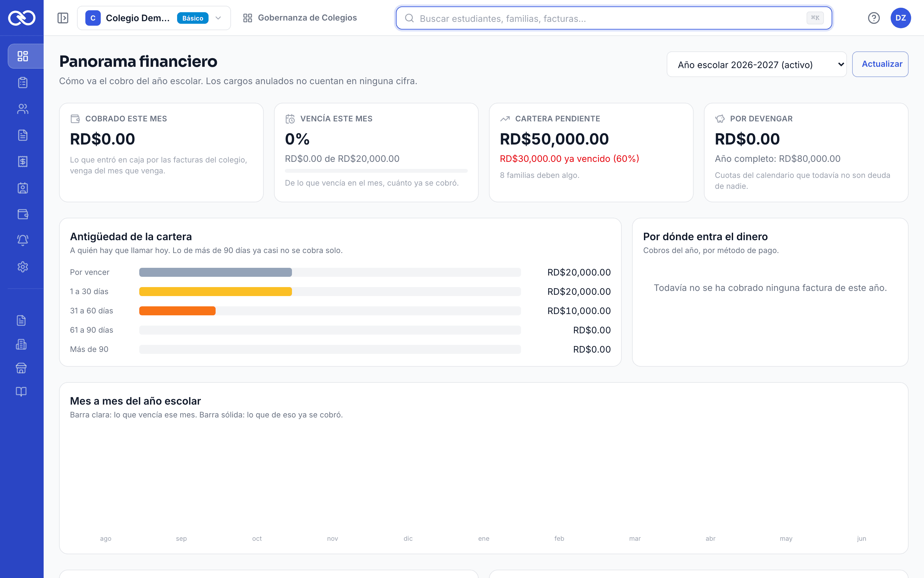This screenshot has height=578, width=924.
Task: Click the 'ene' month label on chart
Action: (x=483, y=538)
